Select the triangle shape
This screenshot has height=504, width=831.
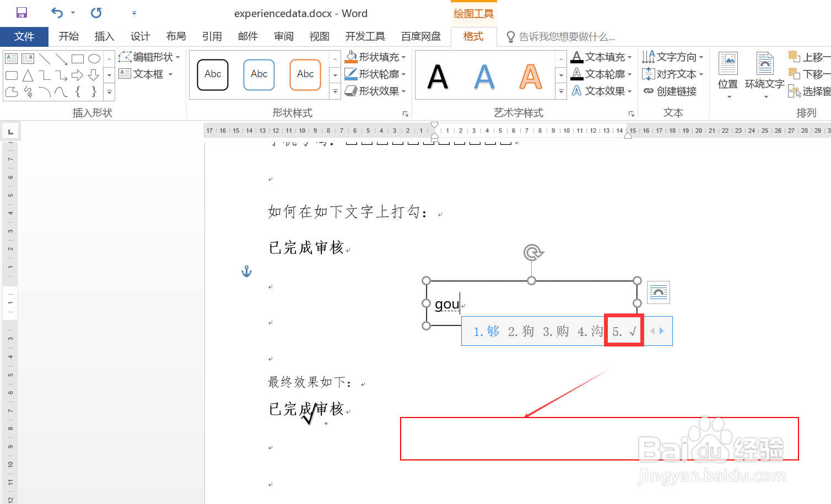[x=28, y=75]
